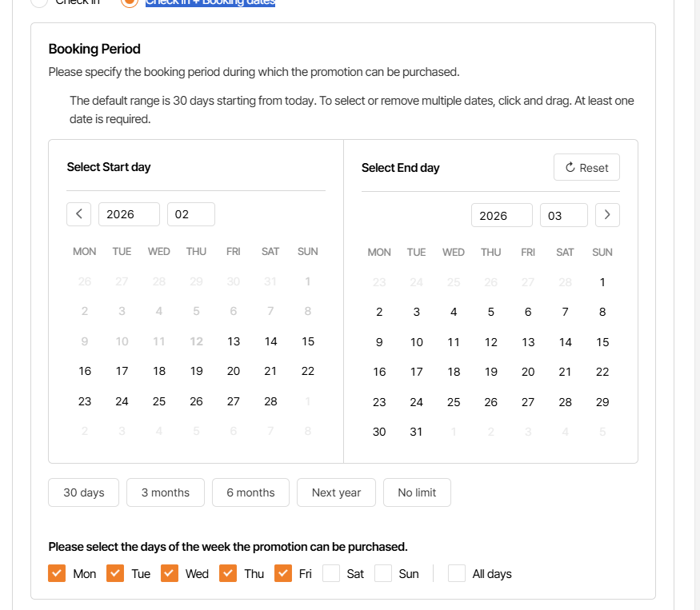Open the start calendar year 2026 field
This screenshot has width=700, height=610.
tap(129, 214)
